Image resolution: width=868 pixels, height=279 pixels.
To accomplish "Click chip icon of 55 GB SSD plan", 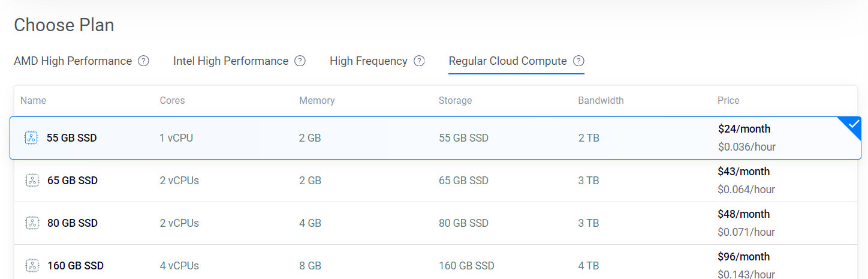I will point(31,138).
